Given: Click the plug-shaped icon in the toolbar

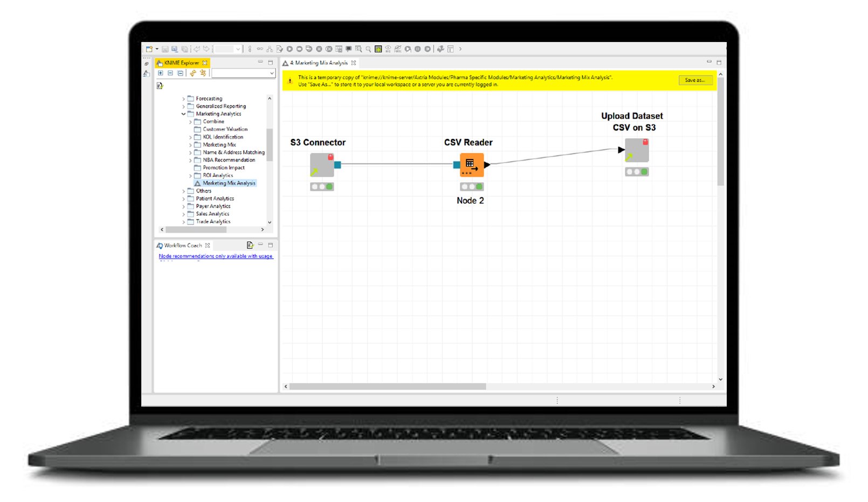Looking at the screenshot, I should click(440, 49).
